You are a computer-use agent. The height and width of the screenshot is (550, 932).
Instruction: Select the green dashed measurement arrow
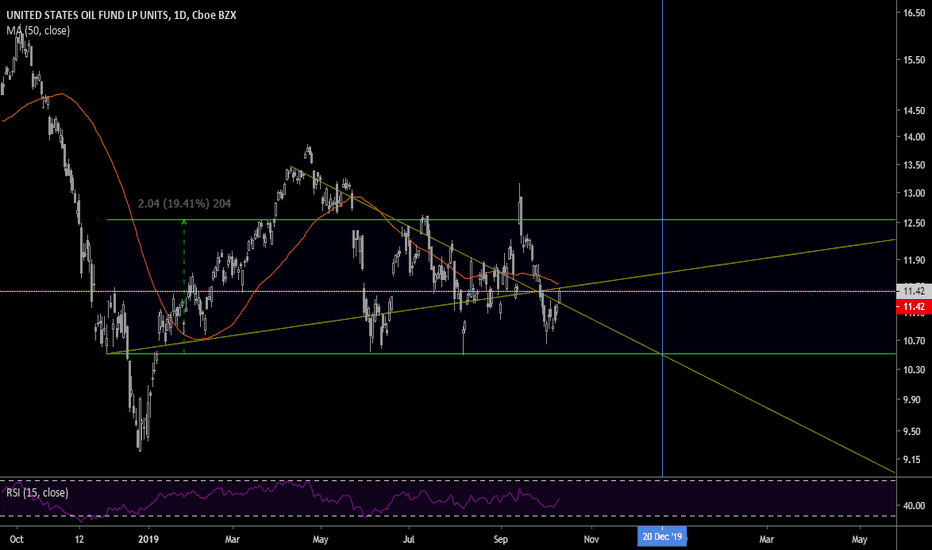click(x=184, y=287)
